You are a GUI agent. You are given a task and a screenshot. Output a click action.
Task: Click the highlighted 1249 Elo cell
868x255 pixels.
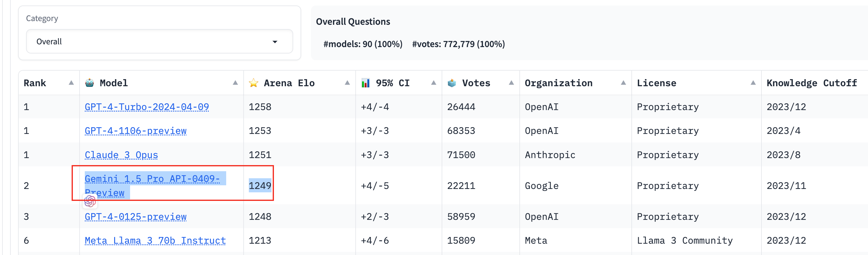pos(260,186)
